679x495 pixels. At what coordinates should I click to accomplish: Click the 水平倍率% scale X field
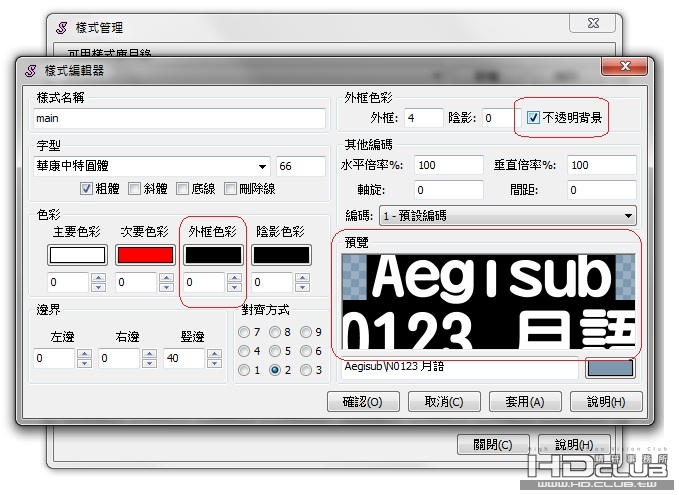tap(449, 165)
